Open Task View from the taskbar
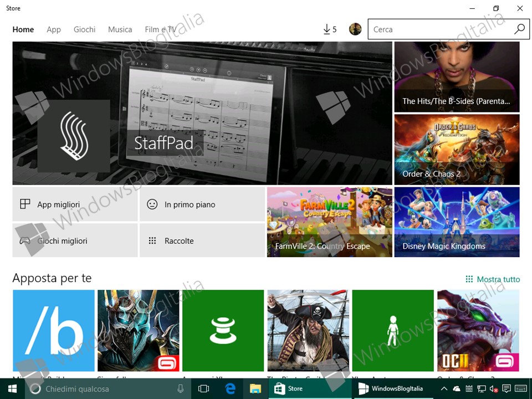The image size is (532, 399). pos(203,389)
